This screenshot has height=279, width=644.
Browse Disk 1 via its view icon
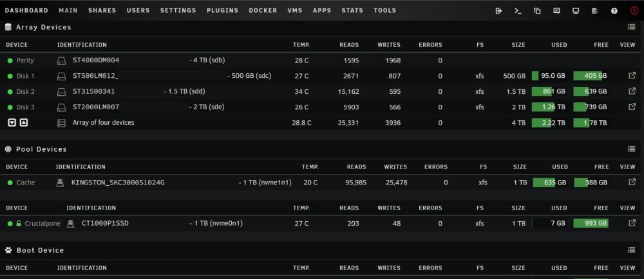click(632, 76)
